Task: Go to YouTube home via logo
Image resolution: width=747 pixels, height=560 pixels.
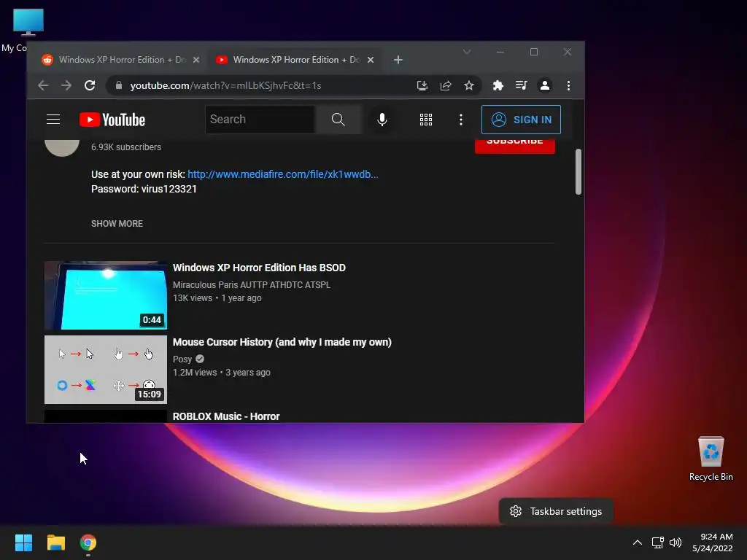Action: [112, 120]
